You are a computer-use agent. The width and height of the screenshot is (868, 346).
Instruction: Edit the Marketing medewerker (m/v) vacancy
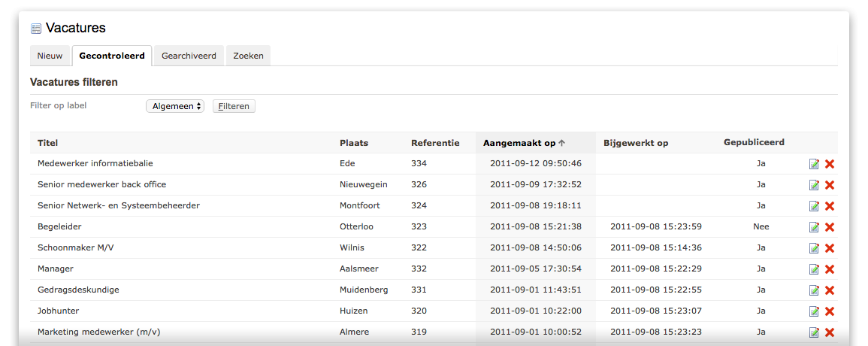(814, 332)
